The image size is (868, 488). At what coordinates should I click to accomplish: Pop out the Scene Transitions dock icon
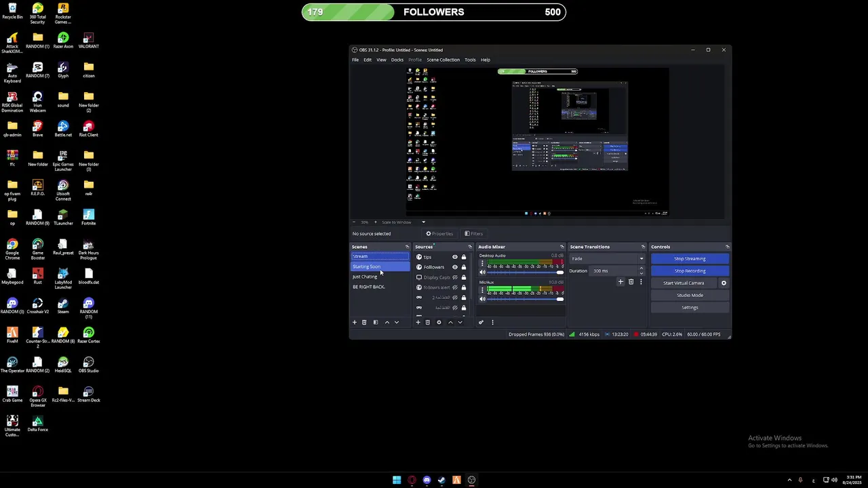(x=643, y=247)
